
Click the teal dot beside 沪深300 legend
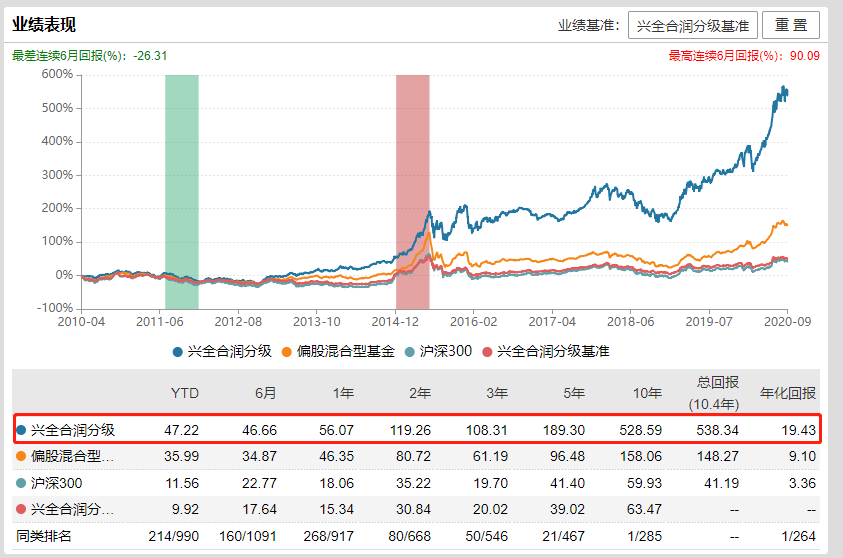tap(410, 352)
